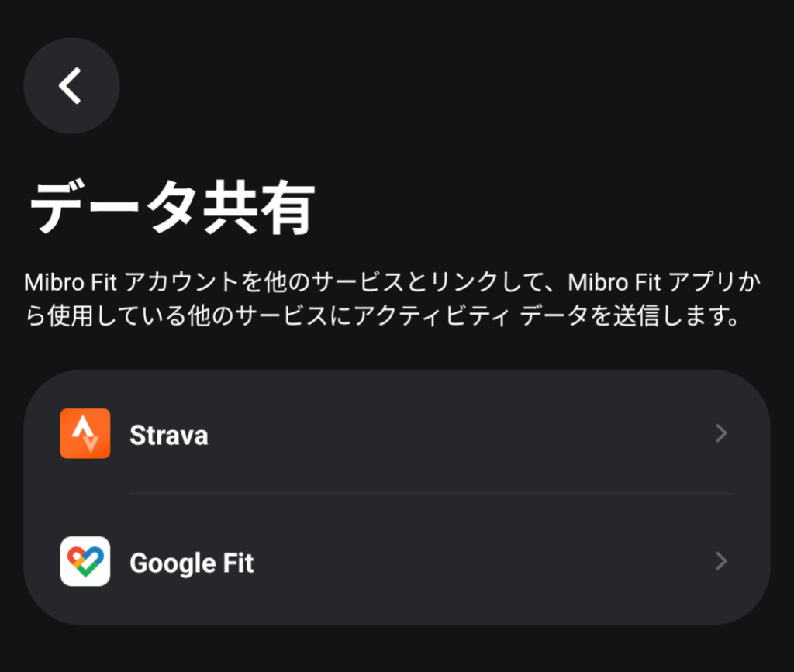Click the white Strava logo mark

[85, 433]
